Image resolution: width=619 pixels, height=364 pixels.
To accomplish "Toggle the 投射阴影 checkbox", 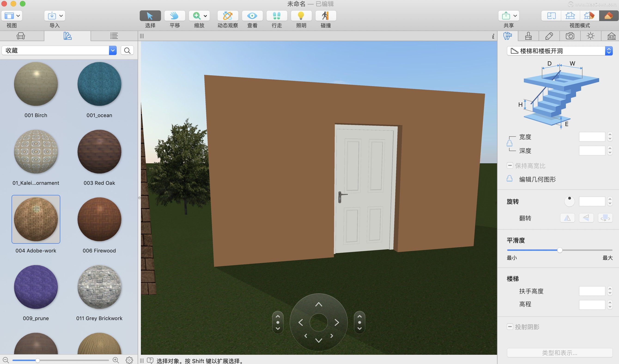I will [x=510, y=327].
